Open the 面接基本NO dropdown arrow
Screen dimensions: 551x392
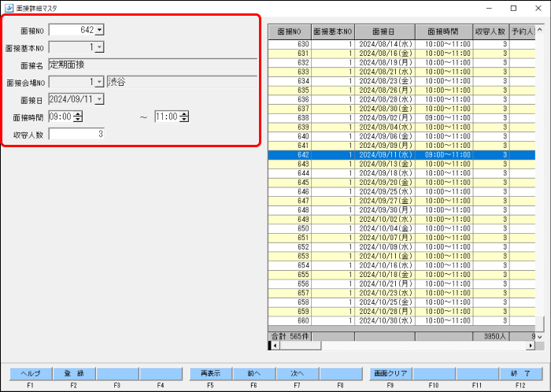pos(99,47)
